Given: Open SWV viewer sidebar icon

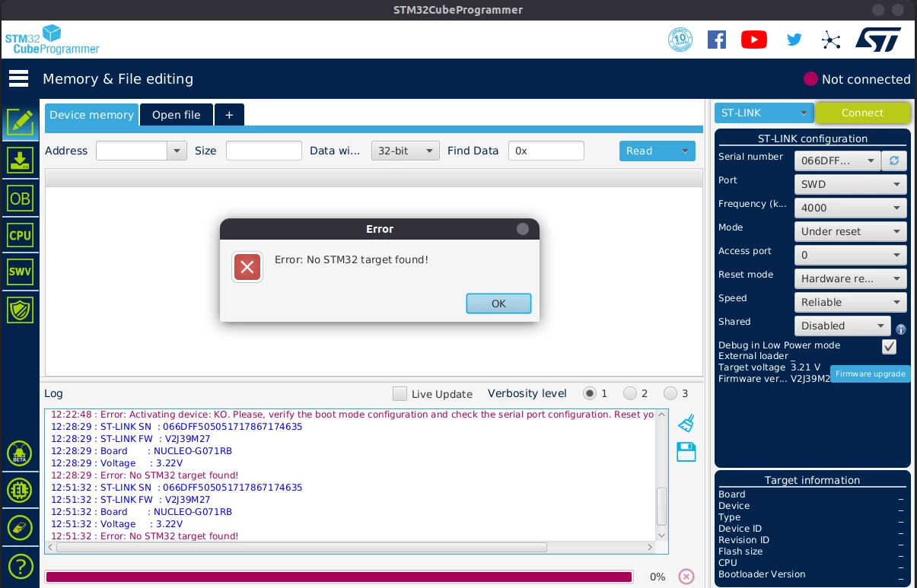Looking at the screenshot, I should pyautogui.click(x=20, y=272).
